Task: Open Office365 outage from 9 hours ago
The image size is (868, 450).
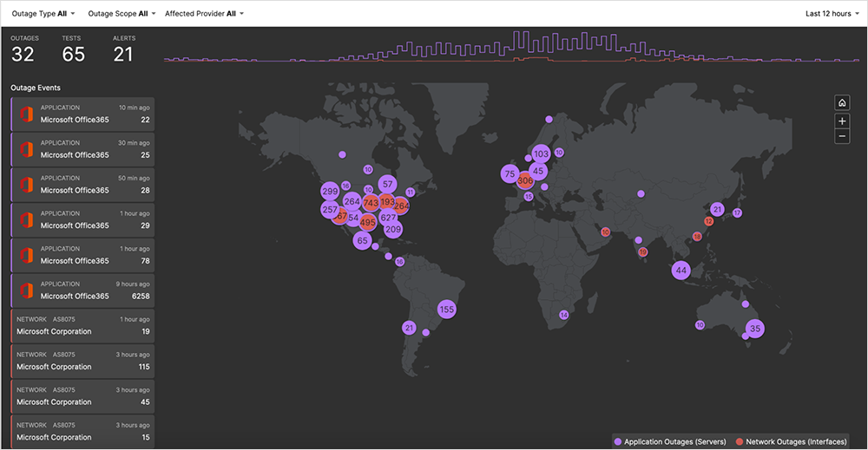Action: click(82, 290)
